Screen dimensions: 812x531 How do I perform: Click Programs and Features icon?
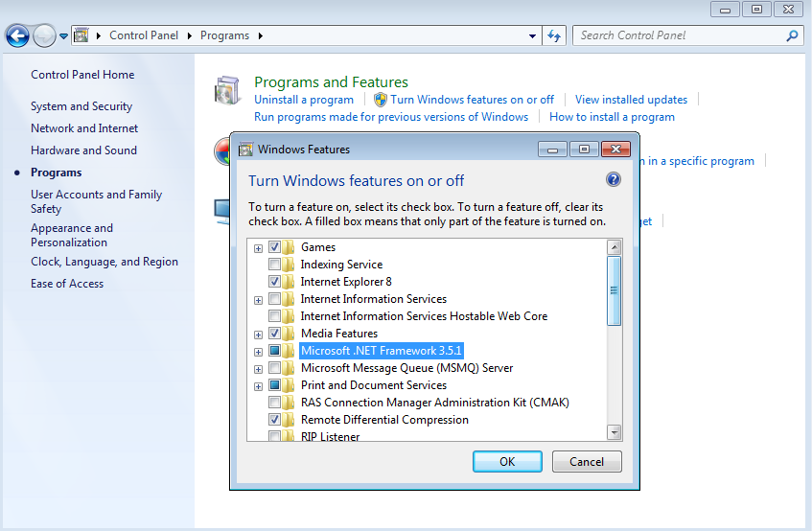point(227,90)
